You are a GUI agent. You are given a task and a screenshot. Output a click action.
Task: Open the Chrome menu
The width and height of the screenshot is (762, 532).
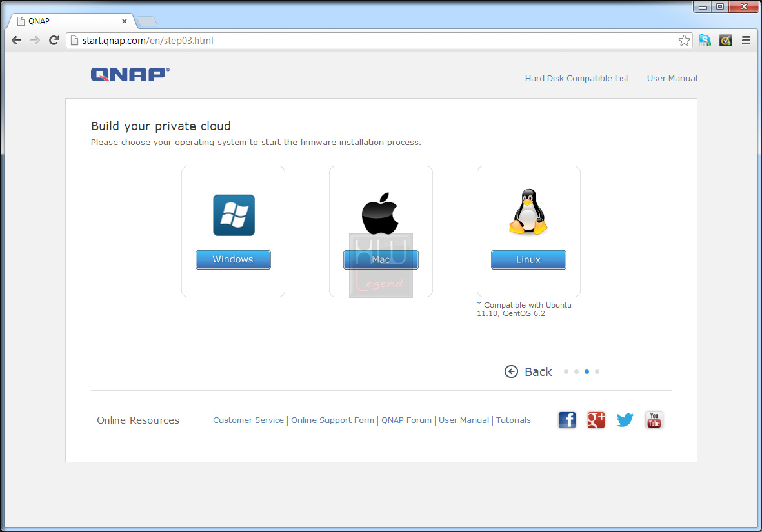point(746,41)
